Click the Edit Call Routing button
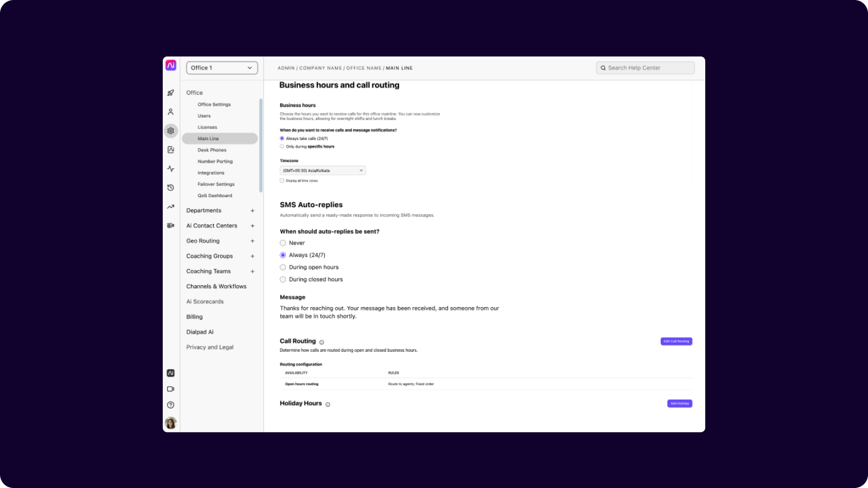The height and width of the screenshot is (488, 868). [x=676, y=341]
